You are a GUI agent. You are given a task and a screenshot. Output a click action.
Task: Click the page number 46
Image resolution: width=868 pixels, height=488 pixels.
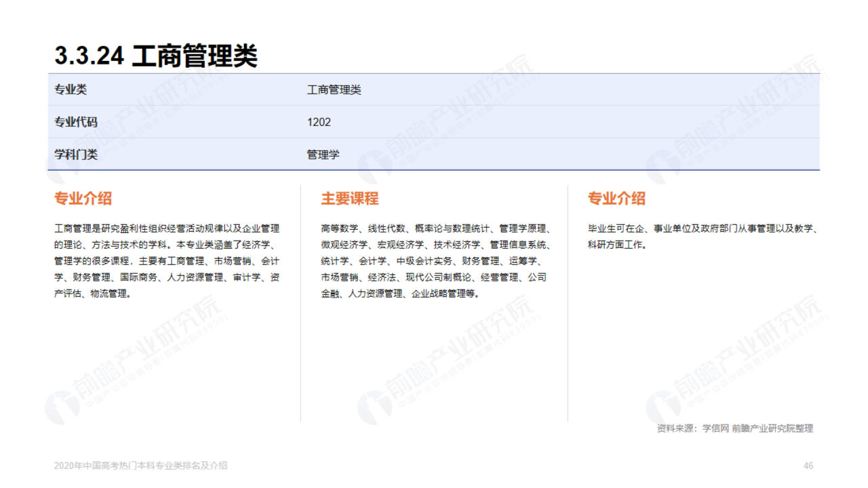click(808, 466)
